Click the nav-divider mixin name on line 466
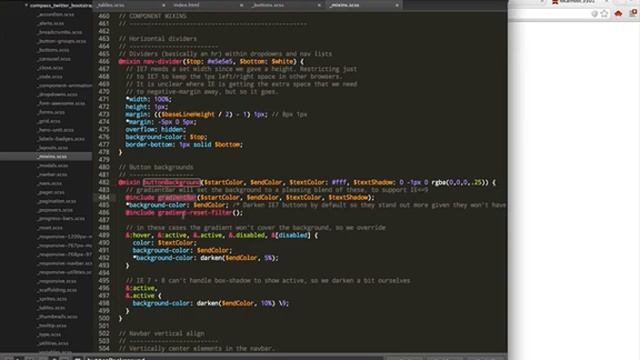The image size is (640, 360). [162, 62]
